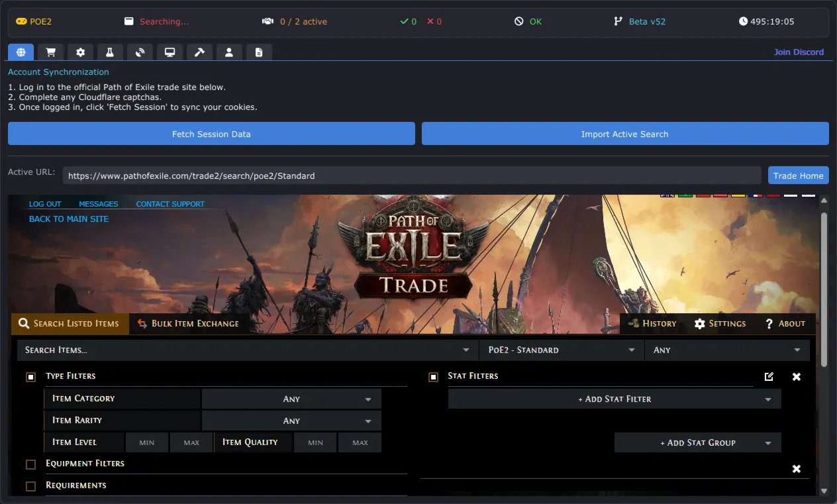Toggle the Stat Filters checkbox

[x=433, y=377]
